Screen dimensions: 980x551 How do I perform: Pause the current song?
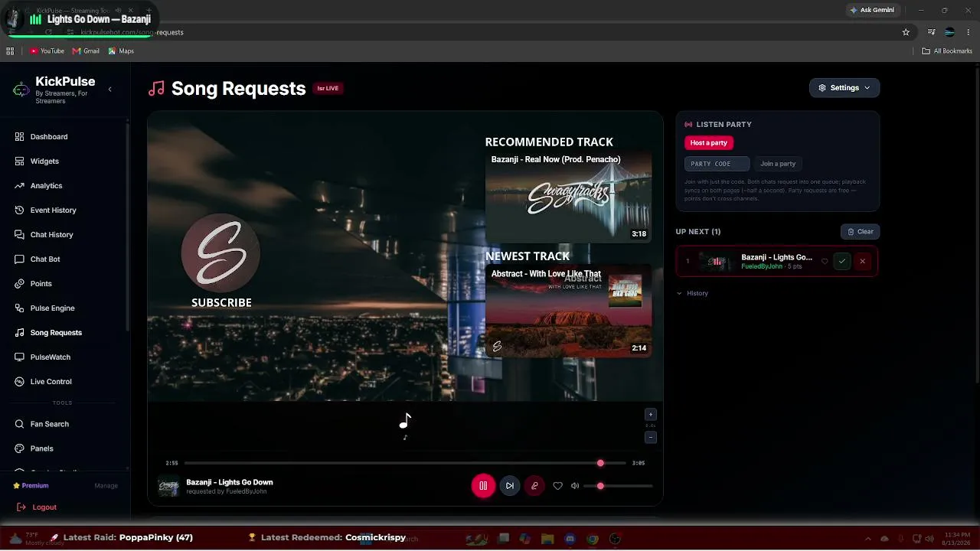point(483,486)
